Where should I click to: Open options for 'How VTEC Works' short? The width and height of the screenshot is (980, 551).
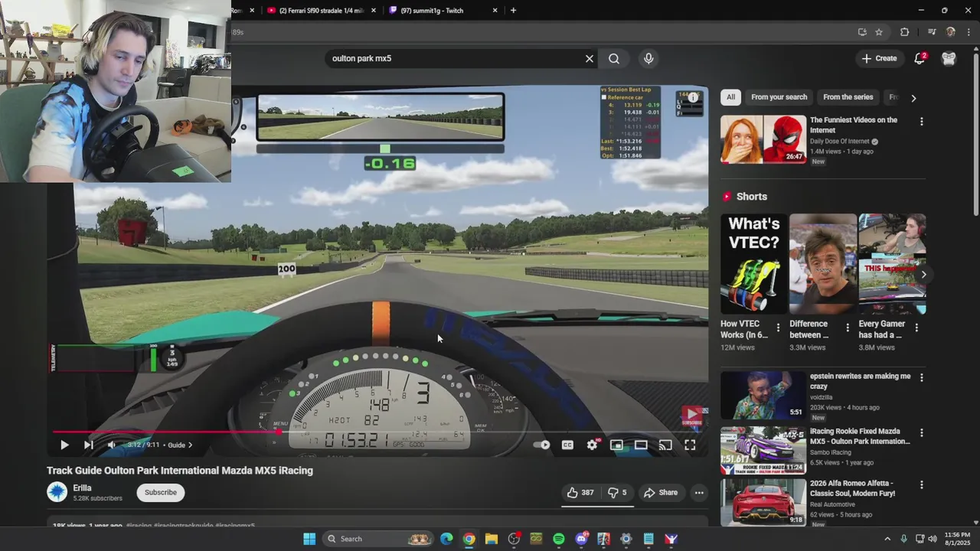point(778,328)
